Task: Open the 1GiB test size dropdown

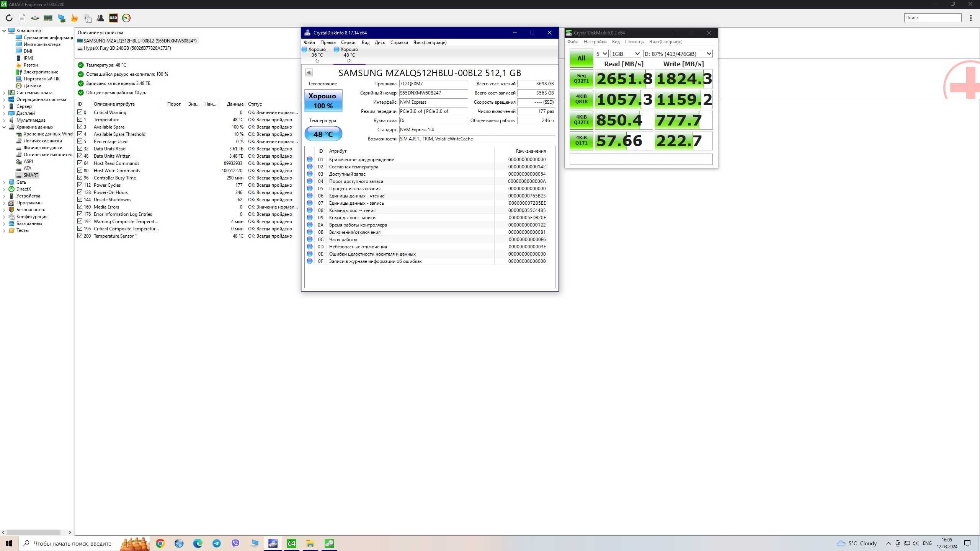Action: (626, 54)
